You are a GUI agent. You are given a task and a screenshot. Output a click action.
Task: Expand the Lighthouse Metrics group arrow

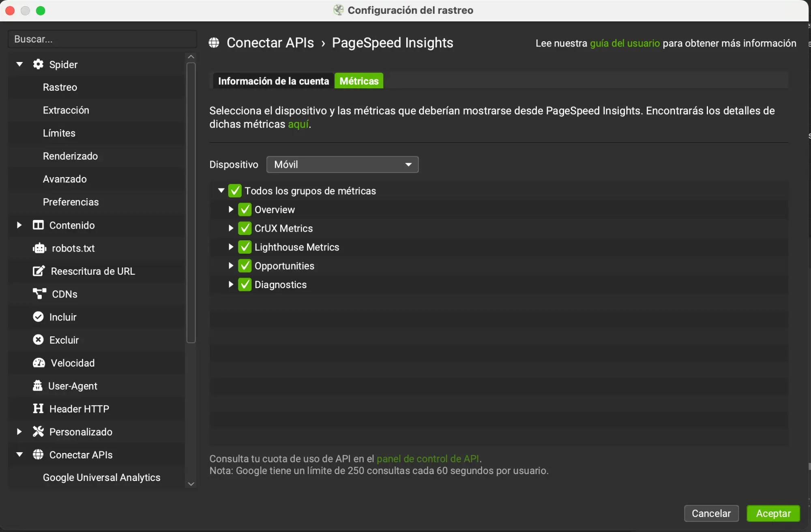coord(231,247)
